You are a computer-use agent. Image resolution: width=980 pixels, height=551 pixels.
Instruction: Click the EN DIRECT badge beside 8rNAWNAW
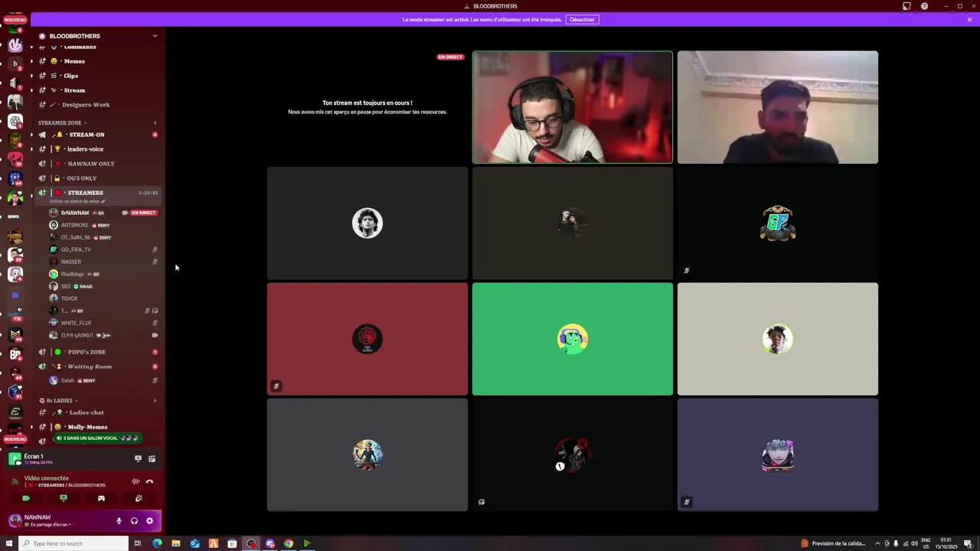pyautogui.click(x=143, y=213)
